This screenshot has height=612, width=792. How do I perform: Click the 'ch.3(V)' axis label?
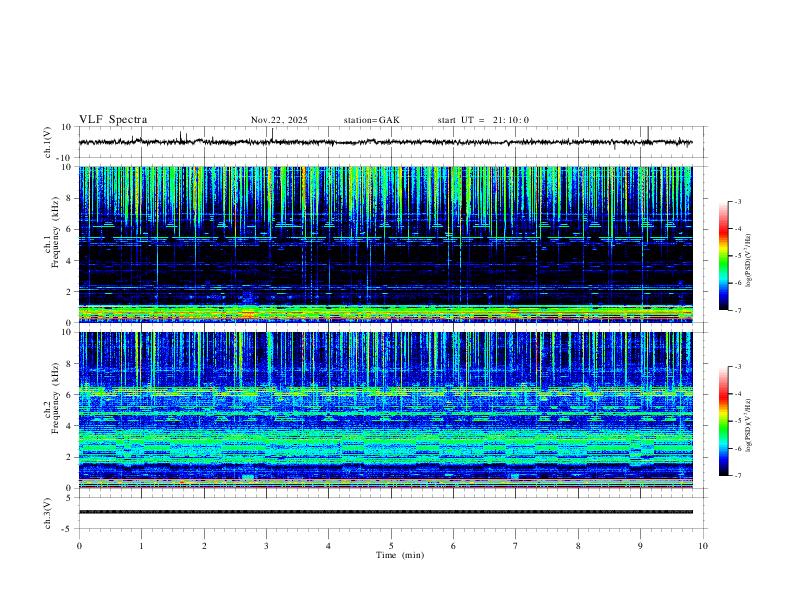click(48, 513)
